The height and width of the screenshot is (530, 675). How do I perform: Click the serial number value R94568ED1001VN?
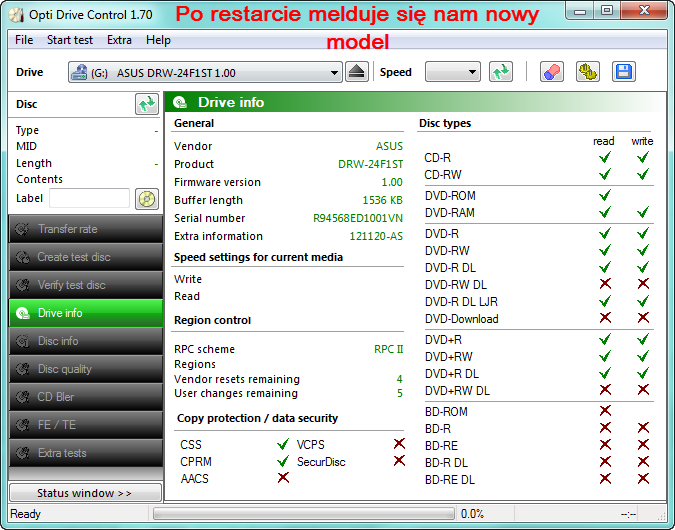coord(358,218)
